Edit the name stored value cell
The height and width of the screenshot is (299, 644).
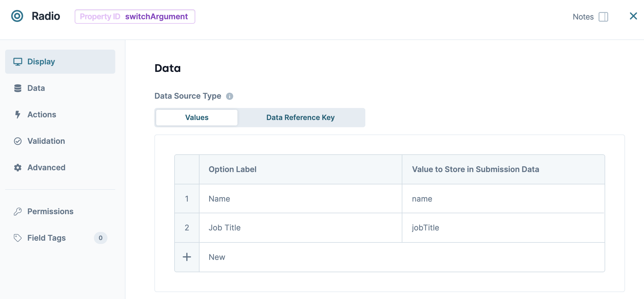click(503, 199)
